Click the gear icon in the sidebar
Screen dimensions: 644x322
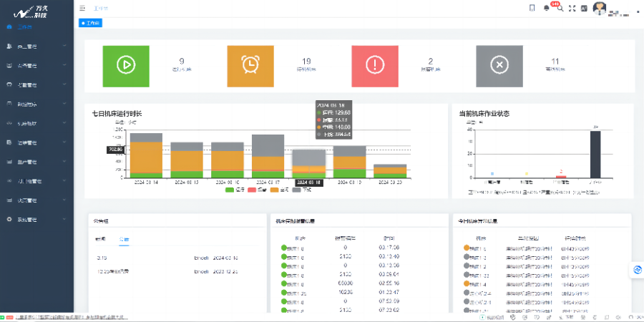point(9,220)
